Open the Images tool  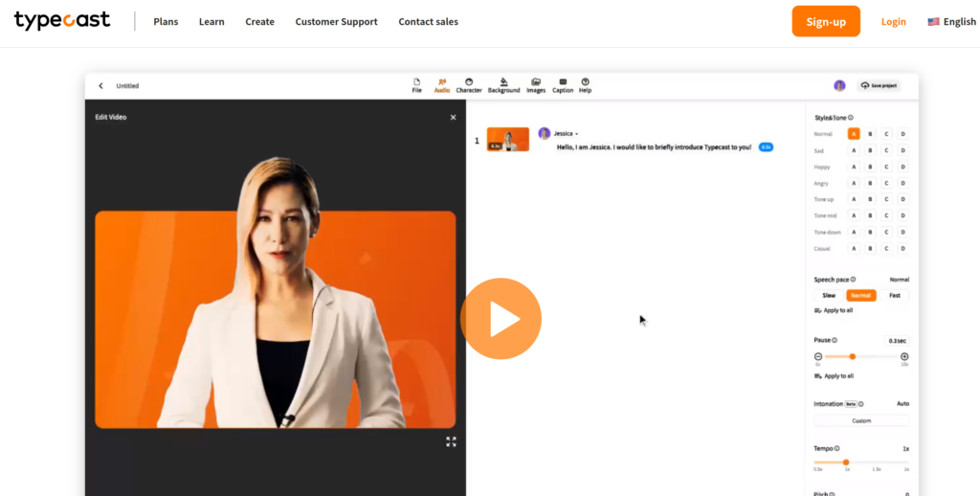point(536,85)
